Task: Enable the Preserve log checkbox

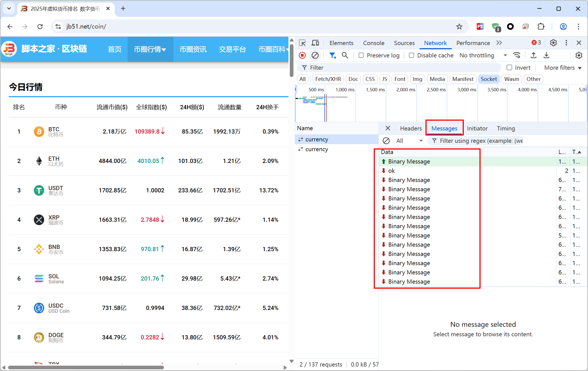Action: coord(361,55)
